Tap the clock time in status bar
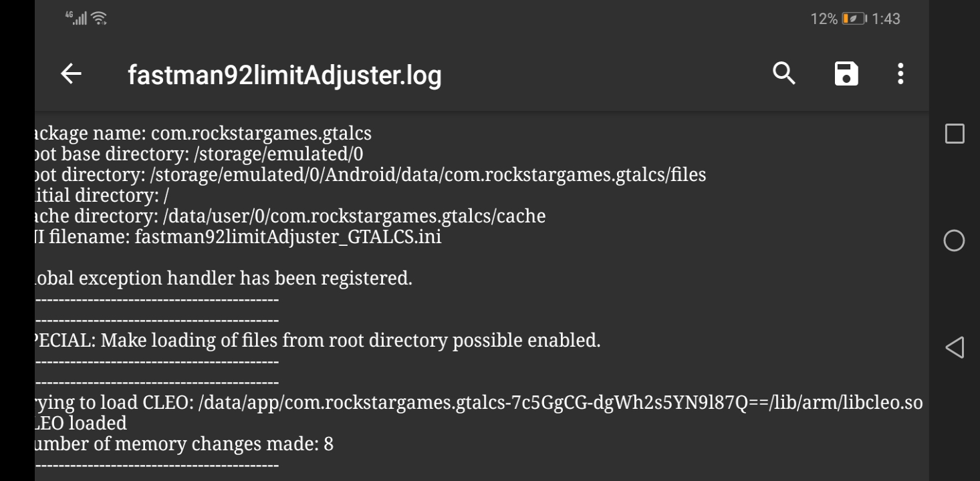Screen dimensions: 980x481 click(886, 19)
